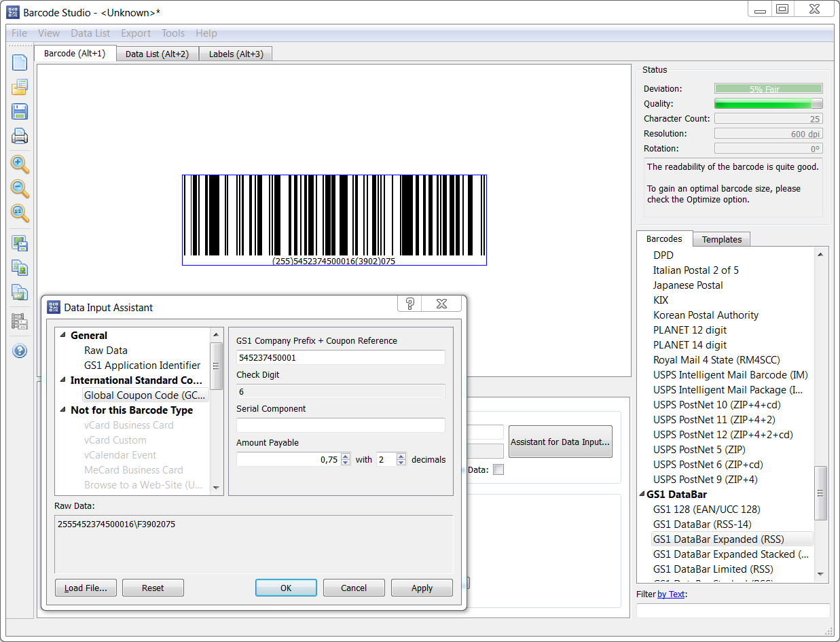Click the blue Help question mark icon
Image resolution: width=840 pixels, height=642 pixels.
click(x=20, y=351)
